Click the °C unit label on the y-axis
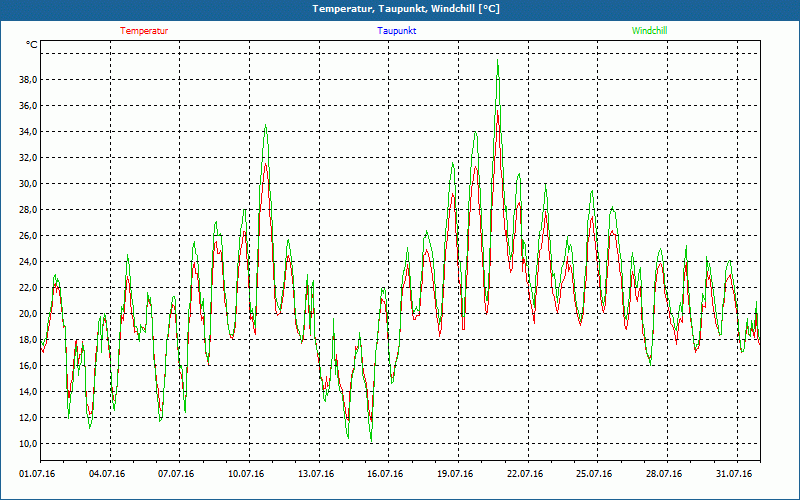 point(32,45)
